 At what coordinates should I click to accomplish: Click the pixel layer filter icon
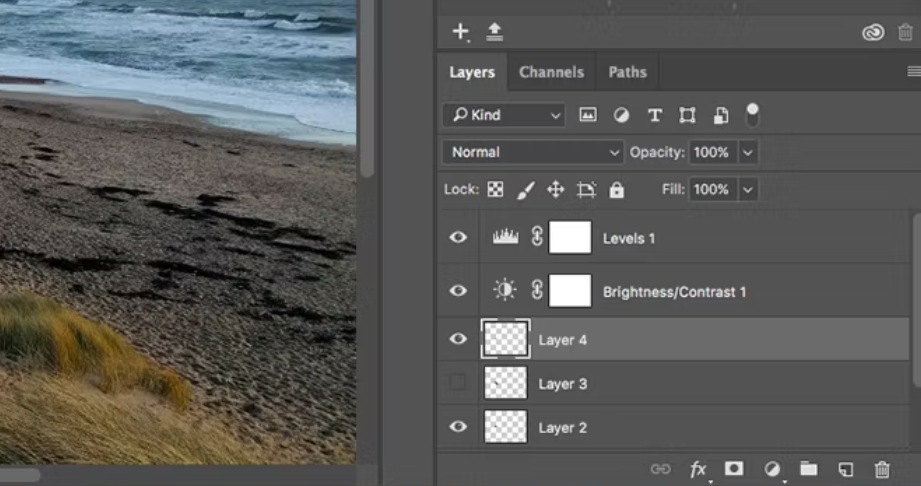(x=588, y=115)
